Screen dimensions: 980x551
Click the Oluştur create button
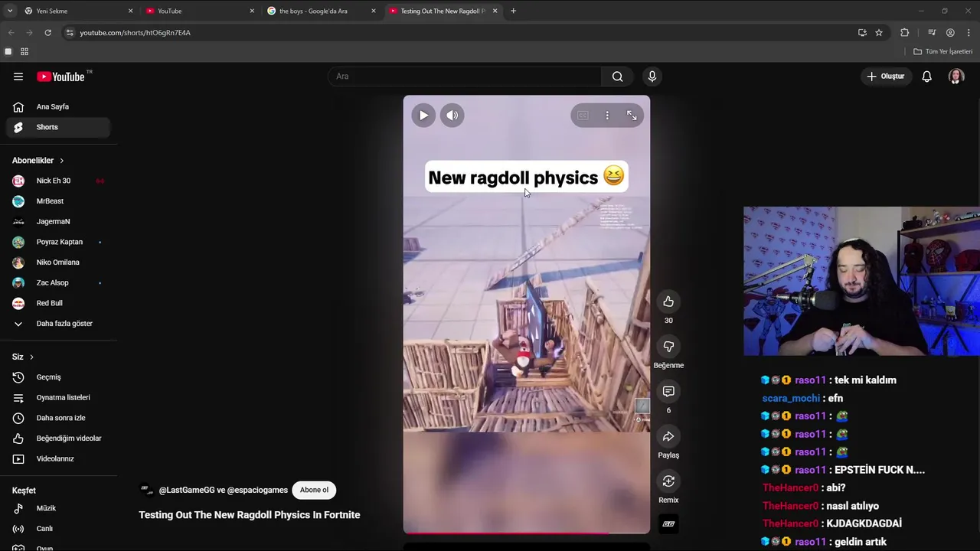click(885, 77)
